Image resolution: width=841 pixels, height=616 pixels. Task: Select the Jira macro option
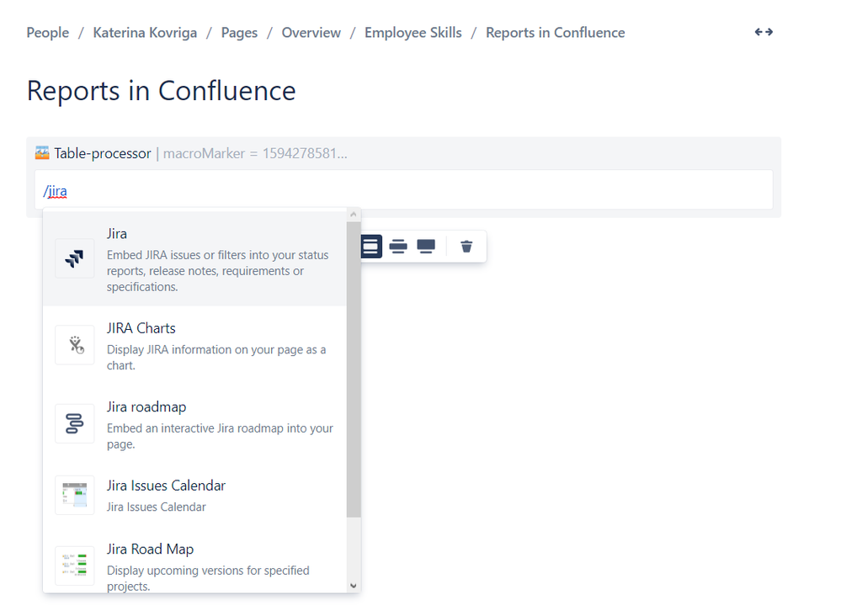(x=194, y=259)
